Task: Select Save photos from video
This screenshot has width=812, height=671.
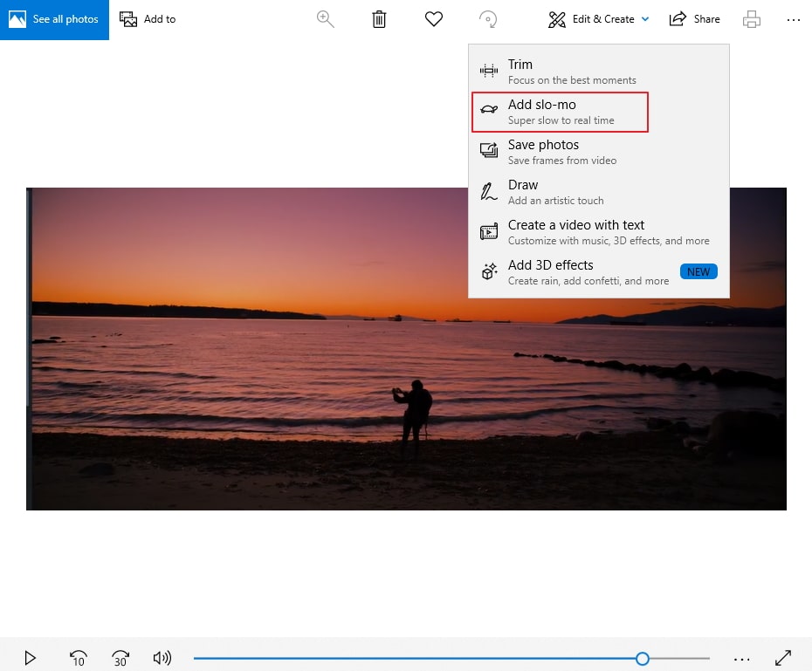Action: coord(599,152)
